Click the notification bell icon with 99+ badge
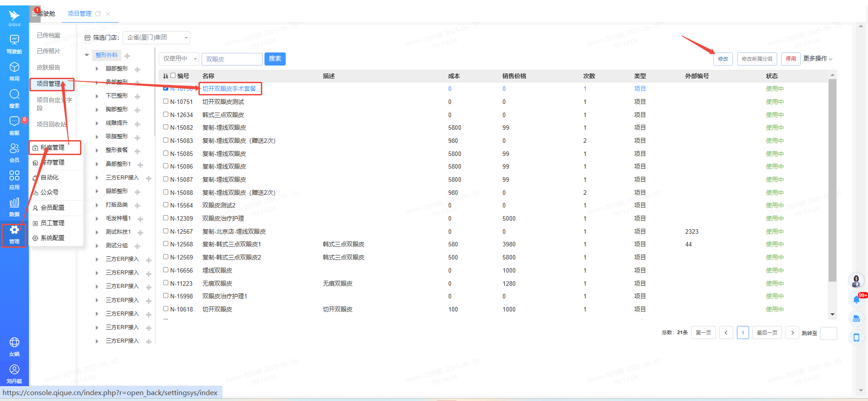 tap(856, 299)
